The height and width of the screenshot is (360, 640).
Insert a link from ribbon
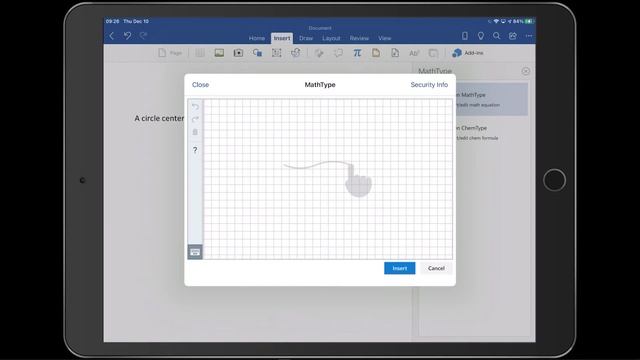click(x=319, y=53)
